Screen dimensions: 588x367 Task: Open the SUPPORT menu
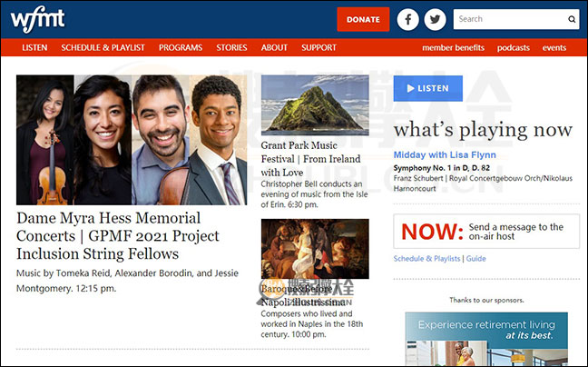point(318,47)
